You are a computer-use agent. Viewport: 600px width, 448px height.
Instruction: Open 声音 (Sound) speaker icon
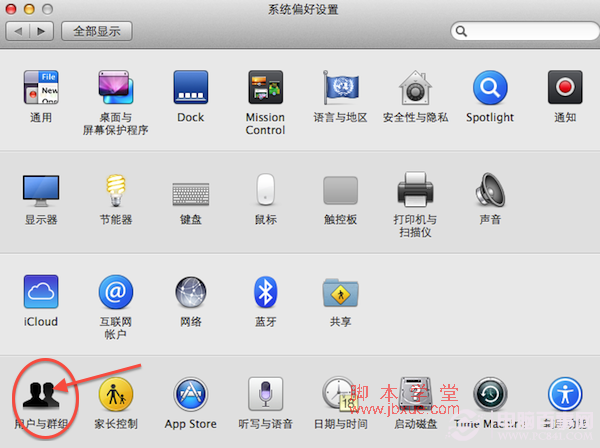coord(490,189)
